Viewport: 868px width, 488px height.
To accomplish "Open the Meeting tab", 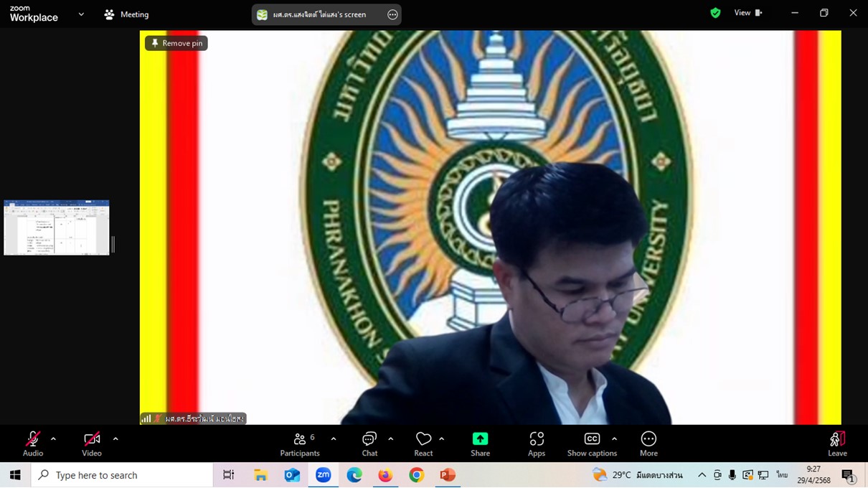I will (126, 14).
